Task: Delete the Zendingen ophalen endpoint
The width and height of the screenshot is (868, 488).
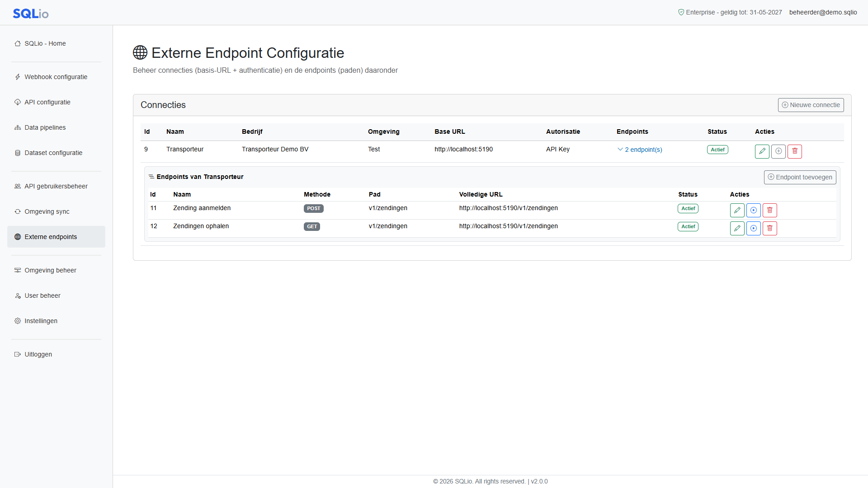Action: [x=770, y=228]
